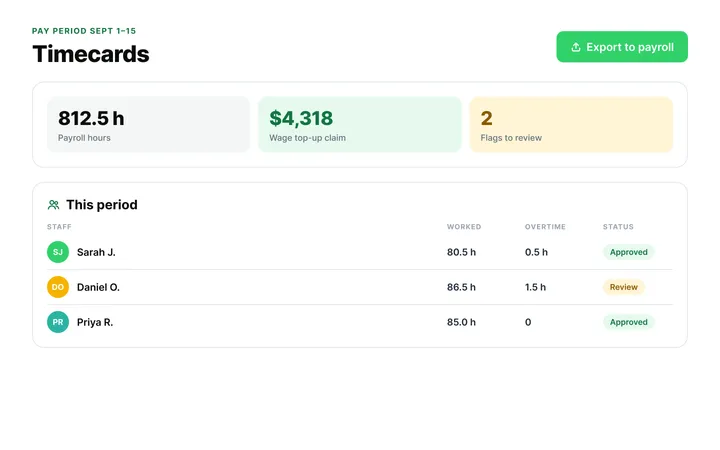720x450 pixels.
Task: Open Sarah J.'s name in the list
Action: (96, 252)
